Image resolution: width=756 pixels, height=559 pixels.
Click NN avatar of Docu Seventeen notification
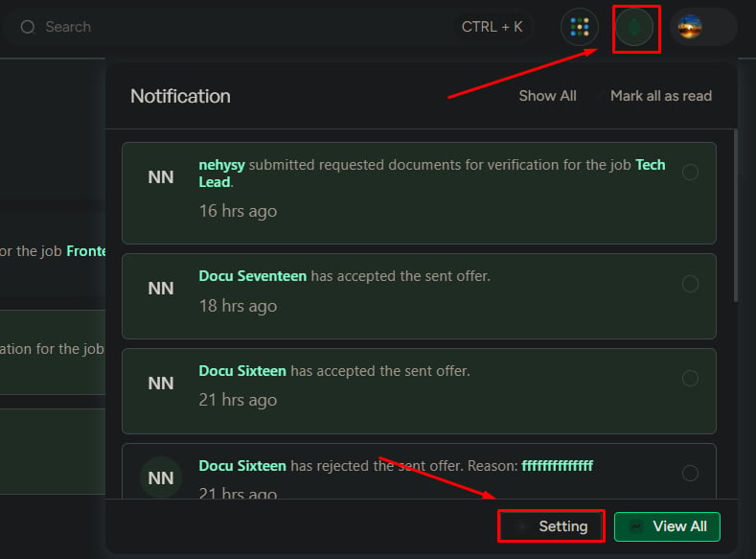[x=161, y=289]
